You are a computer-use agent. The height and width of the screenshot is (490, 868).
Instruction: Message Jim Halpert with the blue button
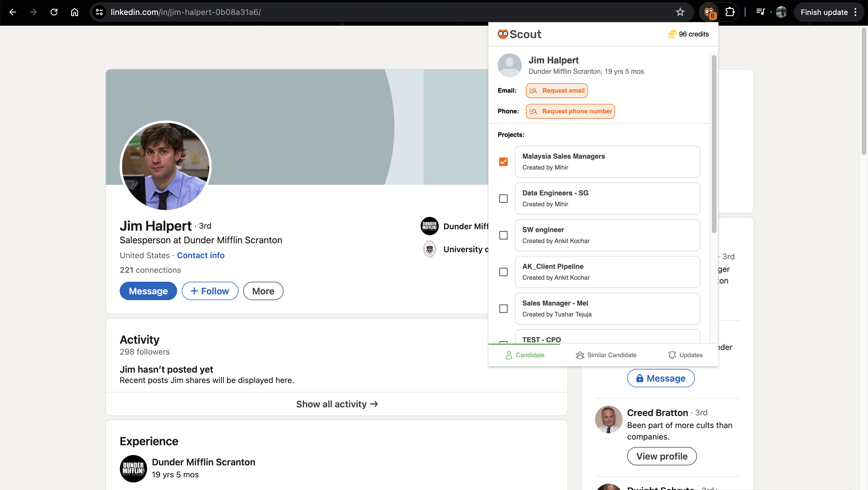coord(148,291)
